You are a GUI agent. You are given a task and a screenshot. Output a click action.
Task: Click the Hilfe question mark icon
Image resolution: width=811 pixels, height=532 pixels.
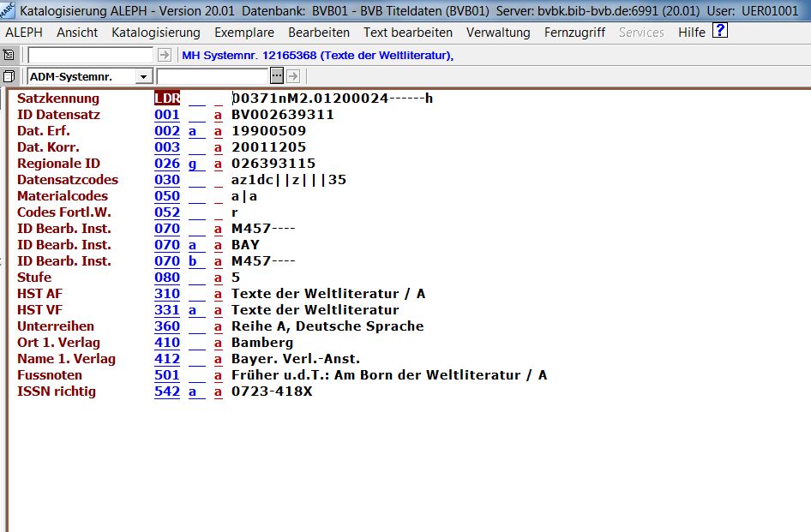(x=720, y=32)
